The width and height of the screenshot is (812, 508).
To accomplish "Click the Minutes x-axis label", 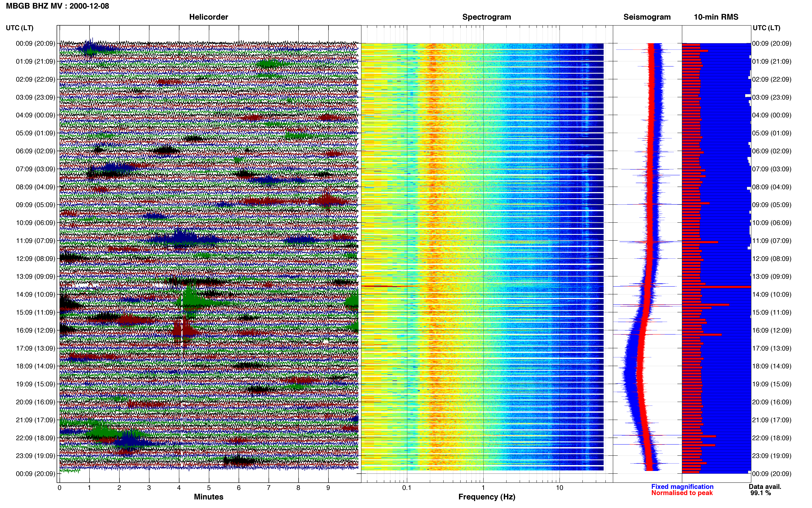I will click(x=209, y=497).
